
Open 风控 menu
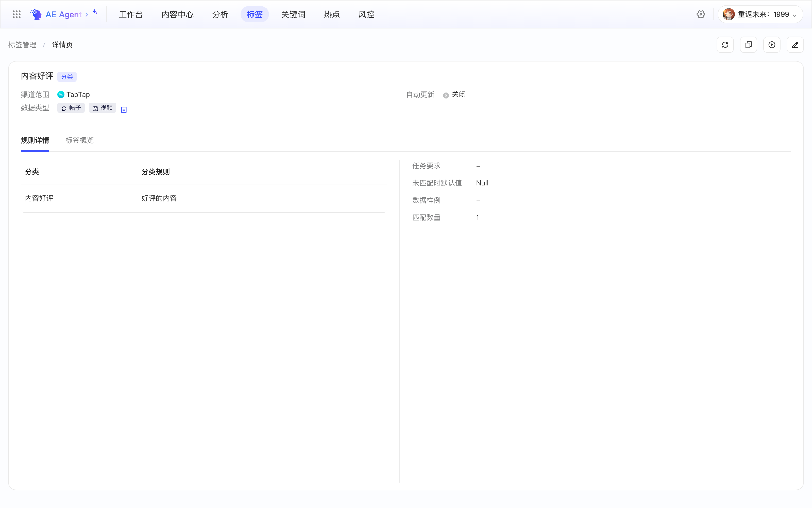click(x=366, y=14)
